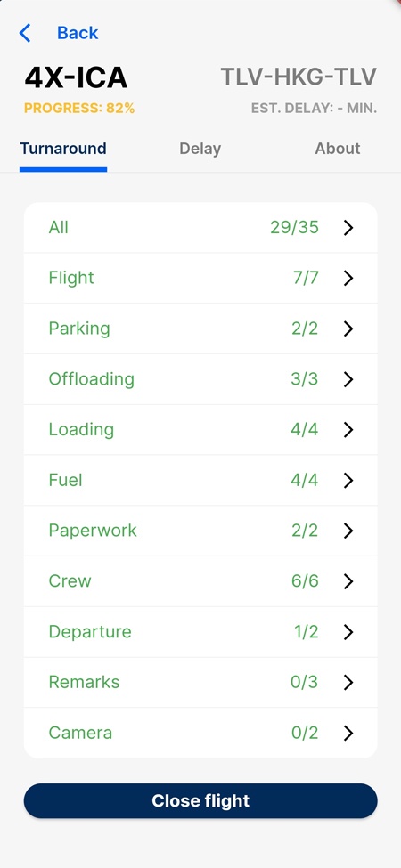Viewport: 401px width, 868px height.
Task: Open Camera section via chevron
Action: coord(348,733)
